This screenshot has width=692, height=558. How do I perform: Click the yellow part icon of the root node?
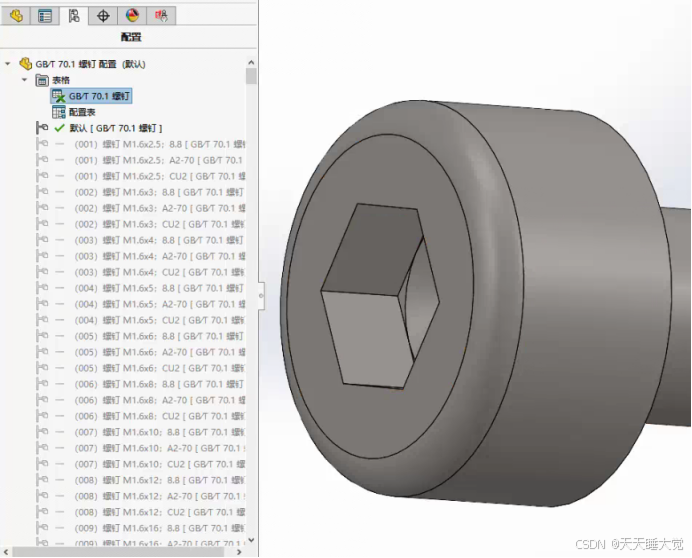pos(26,64)
